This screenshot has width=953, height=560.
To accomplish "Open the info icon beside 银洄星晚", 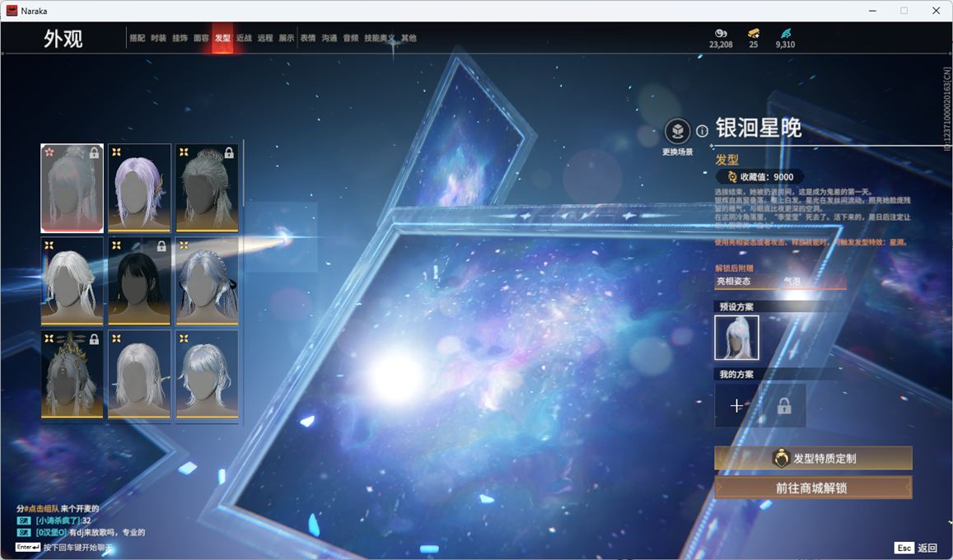I will [702, 131].
